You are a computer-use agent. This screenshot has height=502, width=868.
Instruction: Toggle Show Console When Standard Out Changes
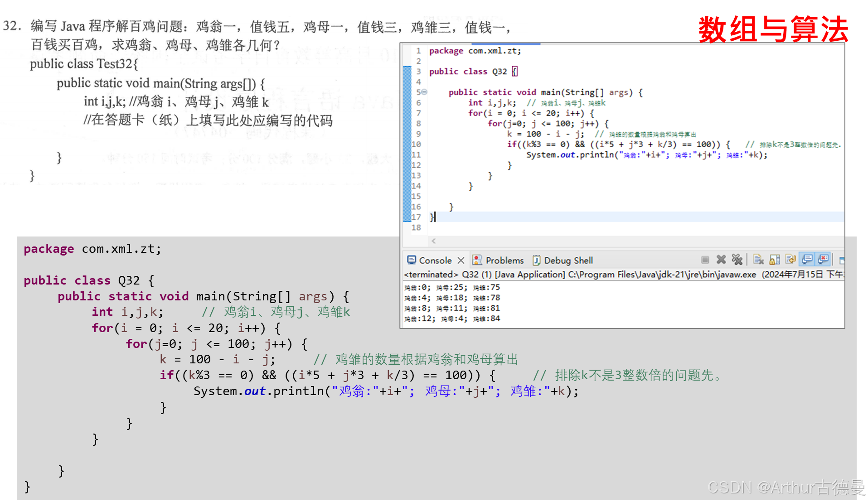point(807,260)
